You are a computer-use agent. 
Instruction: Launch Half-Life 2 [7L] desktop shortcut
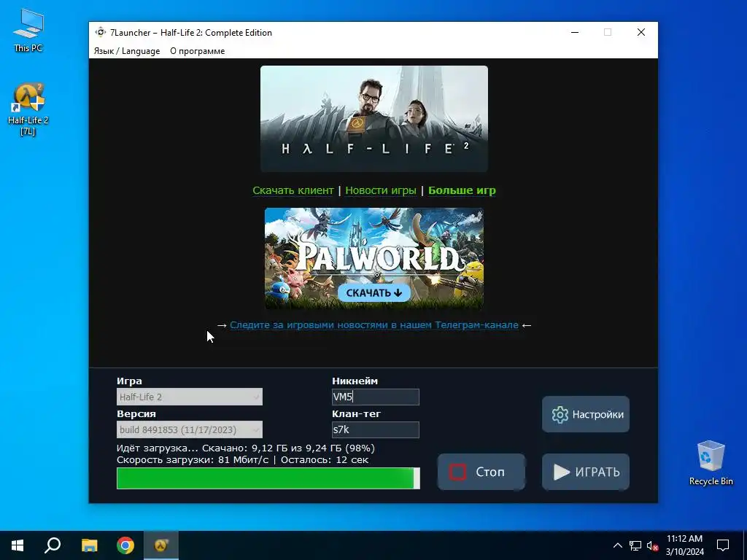[28, 109]
